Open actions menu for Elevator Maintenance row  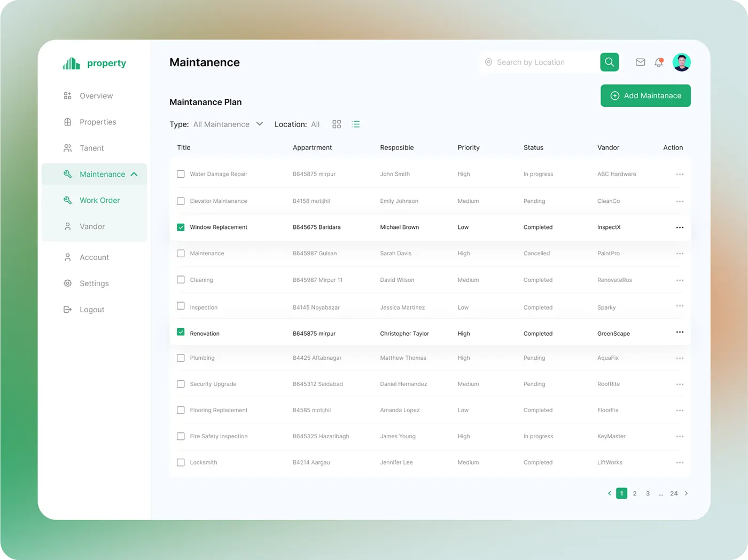pyautogui.click(x=680, y=201)
